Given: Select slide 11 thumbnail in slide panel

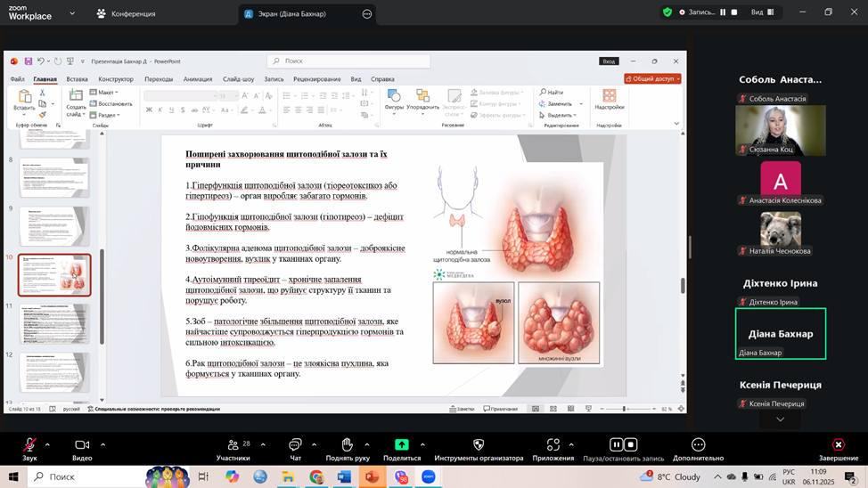Looking at the screenshot, I should click(x=55, y=322).
